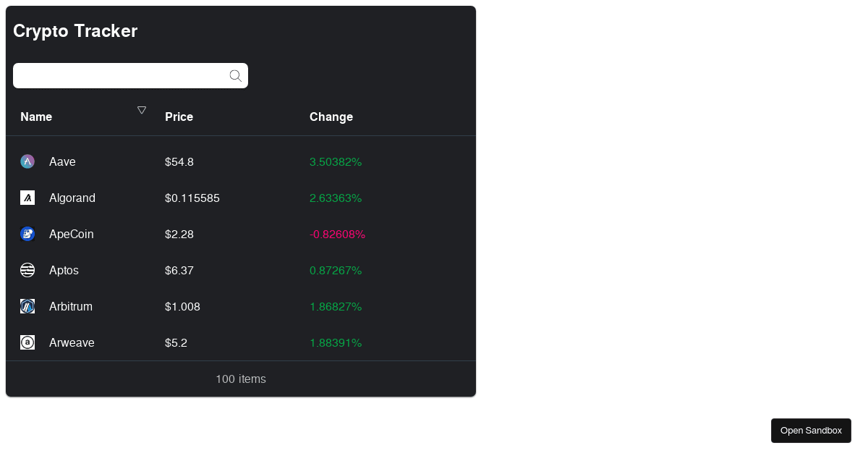This screenshot has height=456, width=868.
Task: Toggle the sort triangle in Name column
Action: tap(142, 110)
